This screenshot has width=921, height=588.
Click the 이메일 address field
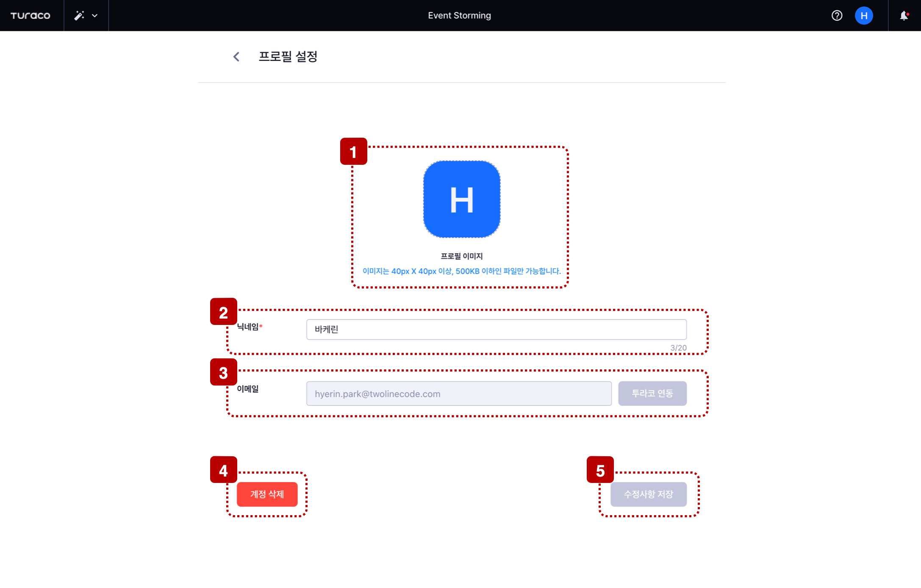click(459, 394)
